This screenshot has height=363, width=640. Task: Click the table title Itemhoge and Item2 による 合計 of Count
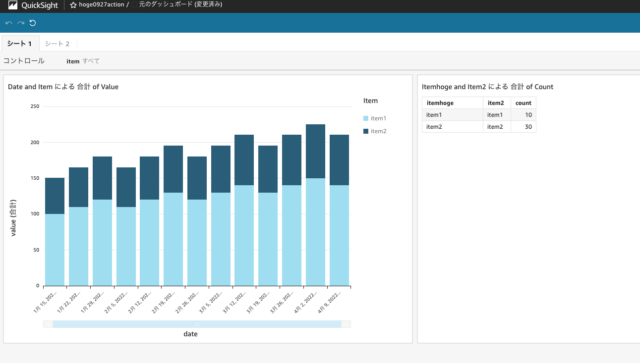tap(487, 87)
